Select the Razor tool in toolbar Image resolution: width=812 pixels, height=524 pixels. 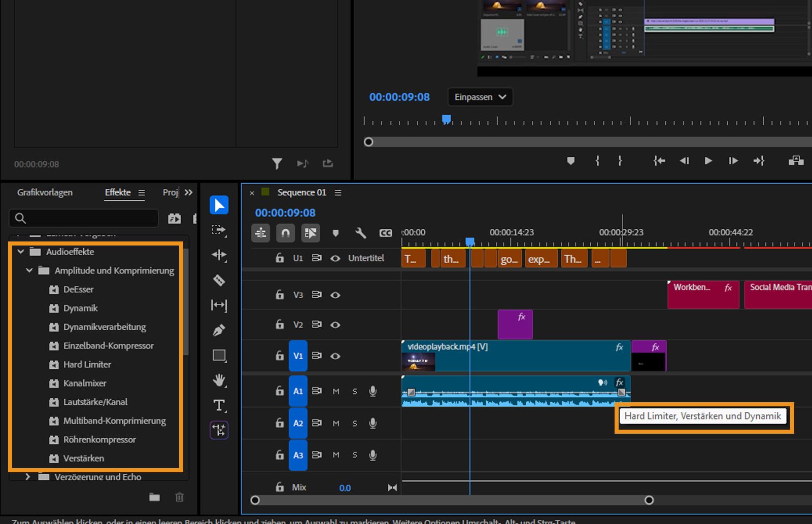click(x=219, y=280)
